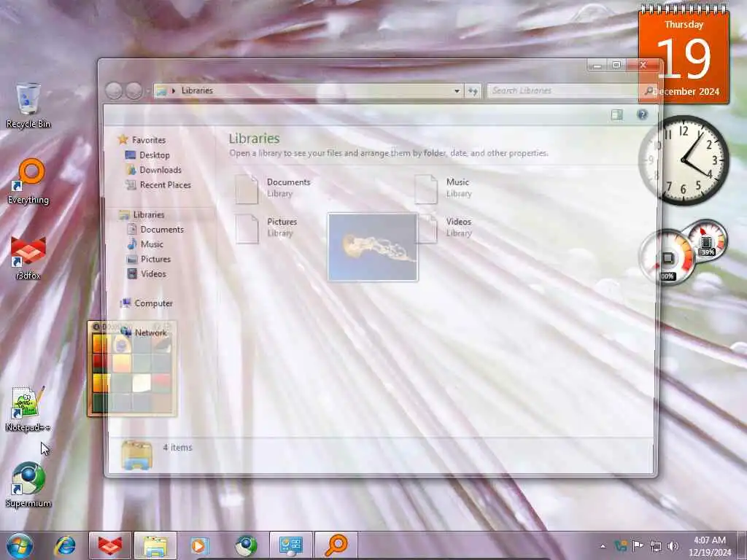Select Documents in the navigation pane tree
This screenshot has width=747, height=560.
coord(161,230)
